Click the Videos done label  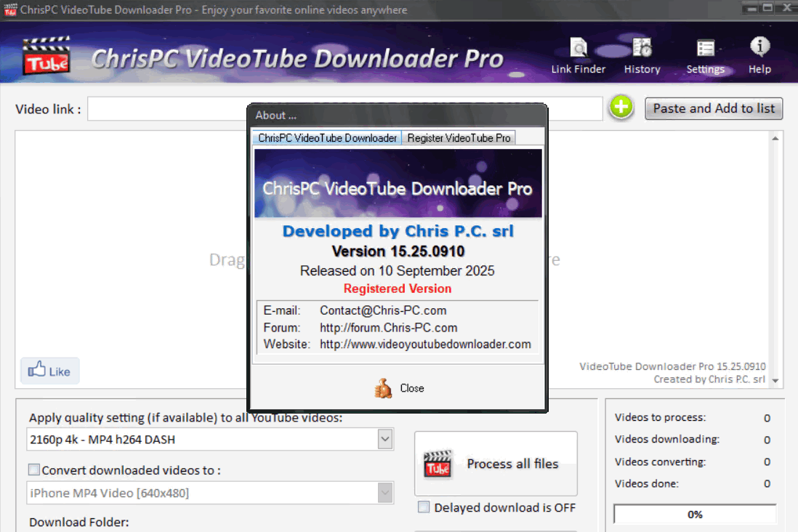(646, 483)
